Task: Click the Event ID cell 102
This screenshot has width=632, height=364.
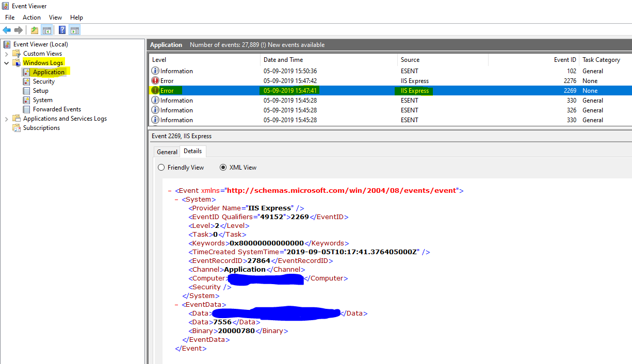Action: (572, 71)
